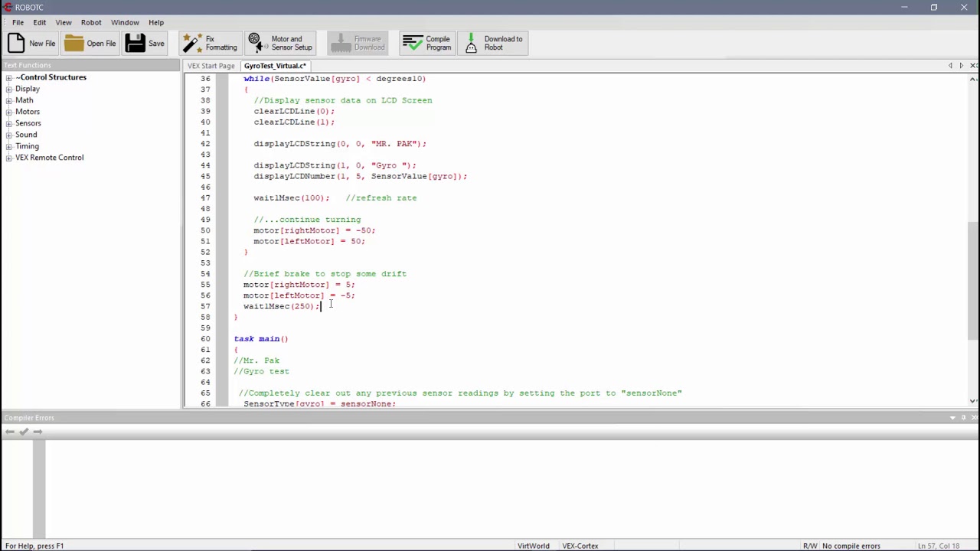This screenshot has width=980, height=551.
Task: Compile Program from the toolbar
Action: point(426,43)
